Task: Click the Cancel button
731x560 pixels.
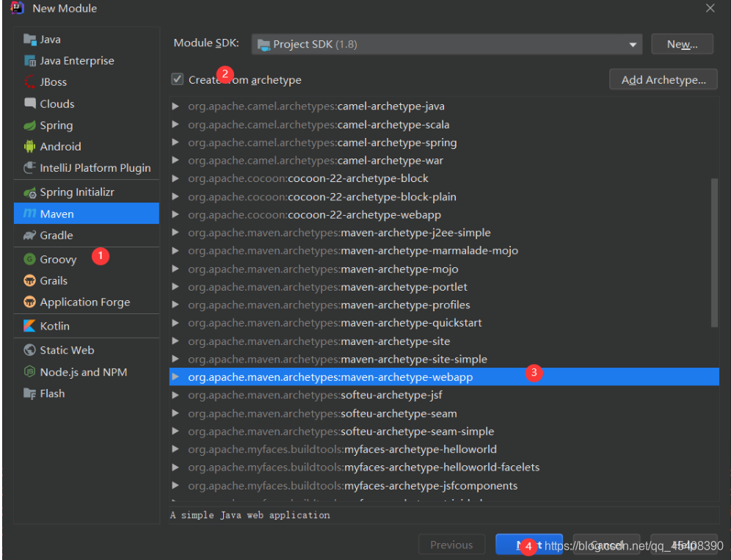Action: pyautogui.click(x=606, y=545)
